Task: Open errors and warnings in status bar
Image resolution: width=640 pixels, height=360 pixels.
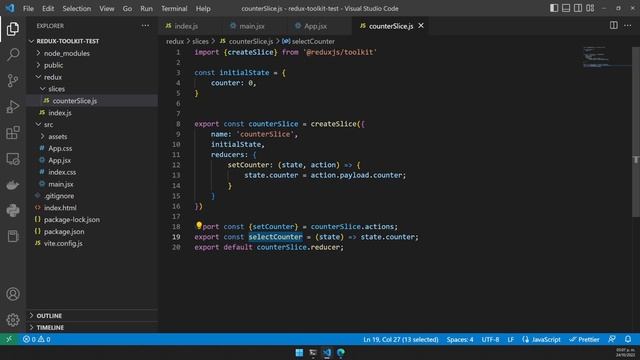Action: pos(37,339)
